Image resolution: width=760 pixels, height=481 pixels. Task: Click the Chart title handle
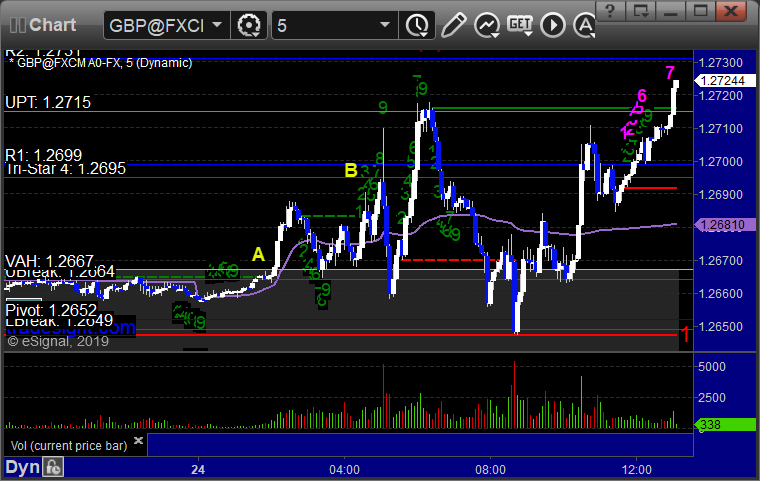tap(52, 25)
